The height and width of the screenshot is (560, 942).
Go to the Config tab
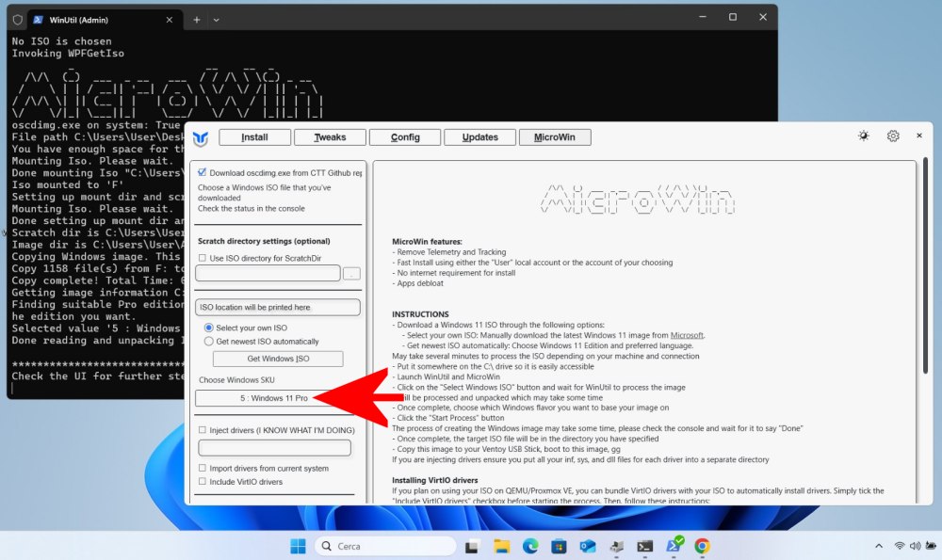pos(405,137)
